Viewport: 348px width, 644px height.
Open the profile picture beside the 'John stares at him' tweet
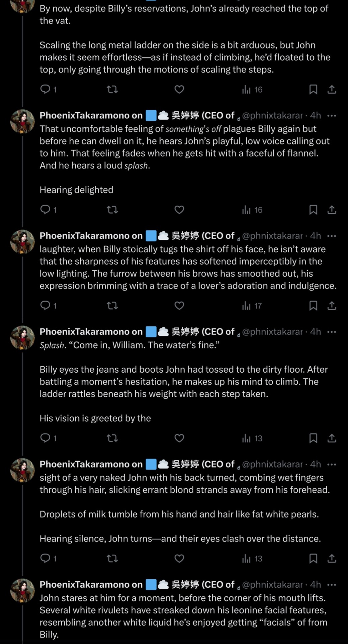tap(22, 590)
